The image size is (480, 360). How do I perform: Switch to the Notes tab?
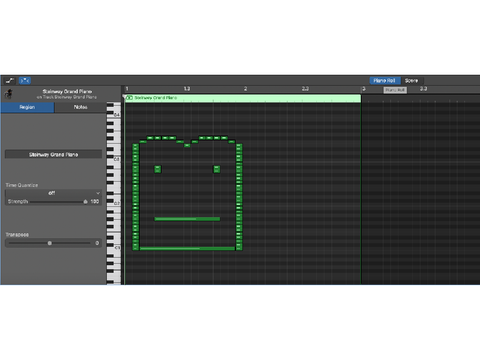(x=80, y=107)
